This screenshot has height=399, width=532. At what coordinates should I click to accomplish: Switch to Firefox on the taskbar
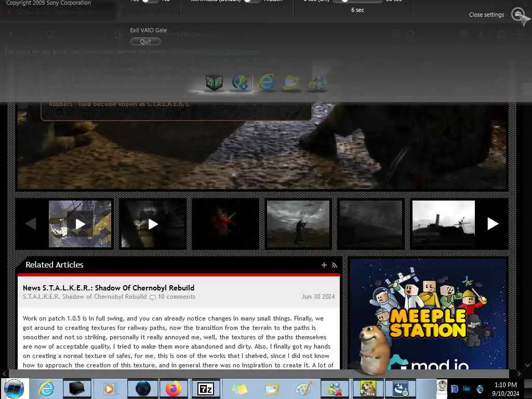174,389
